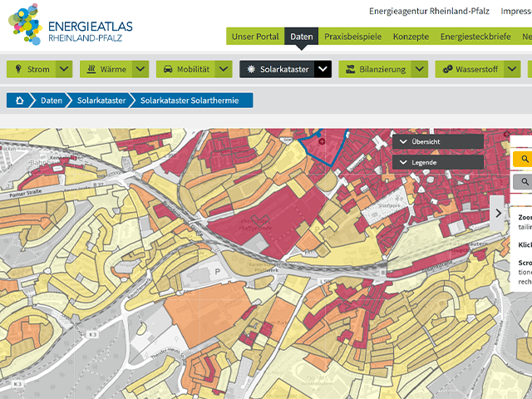532x399 pixels.
Task: Open the dropdown arrow next to Bilanzierung
Action: point(420,69)
